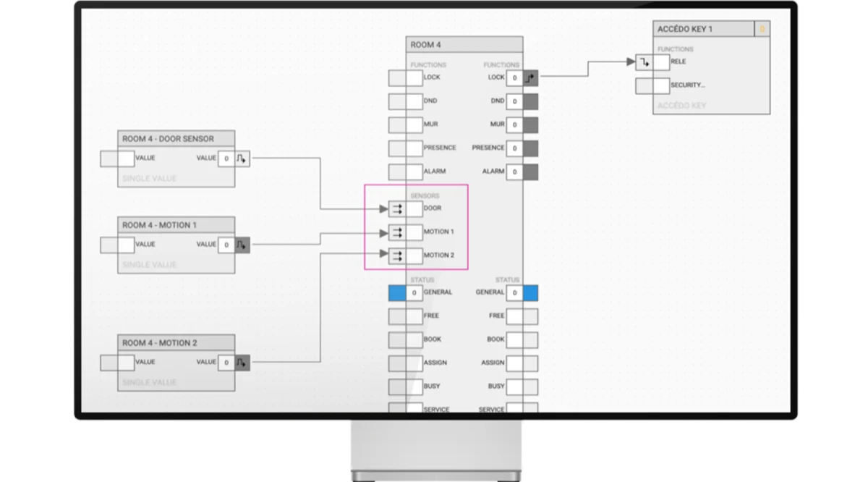Screen dimensions: 868x482
Task: Click the MOTION 2 input merge icon
Action: pyautogui.click(x=397, y=255)
